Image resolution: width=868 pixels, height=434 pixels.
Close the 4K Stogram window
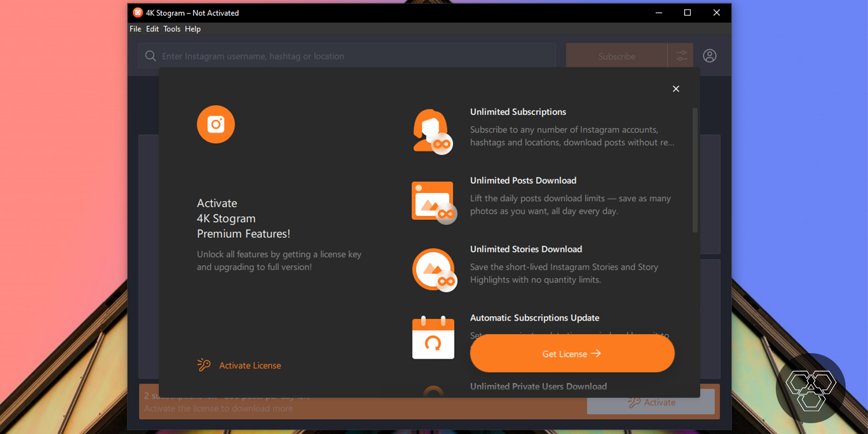tap(717, 12)
